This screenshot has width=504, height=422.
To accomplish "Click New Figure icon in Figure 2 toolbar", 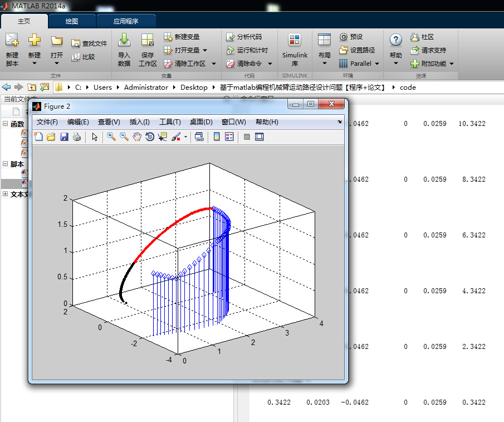I will point(38,137).
